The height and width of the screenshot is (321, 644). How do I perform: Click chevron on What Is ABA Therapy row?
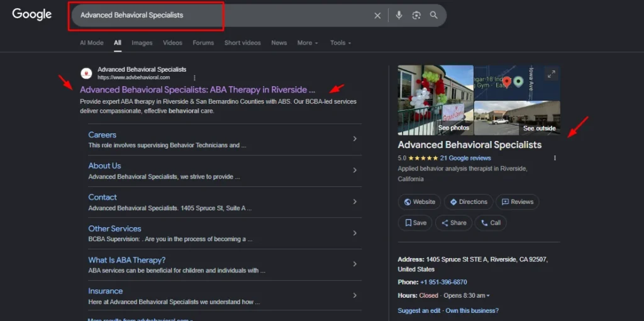click(355, 264)
